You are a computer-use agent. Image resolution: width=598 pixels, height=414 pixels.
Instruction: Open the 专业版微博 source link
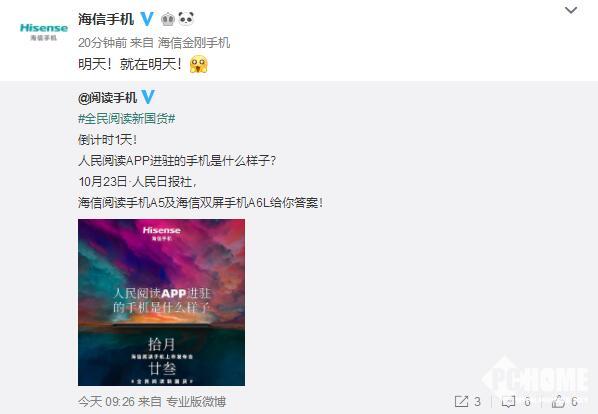(196, 401)
